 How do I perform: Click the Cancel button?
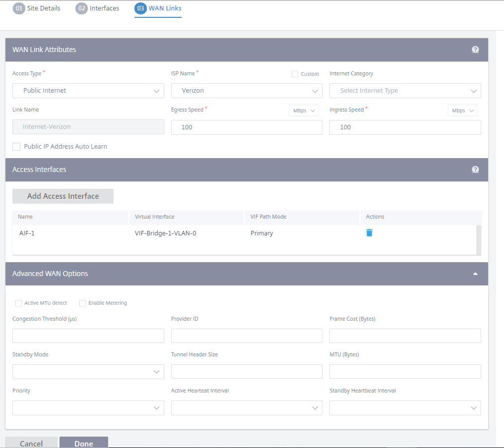[x=31, y=443]
